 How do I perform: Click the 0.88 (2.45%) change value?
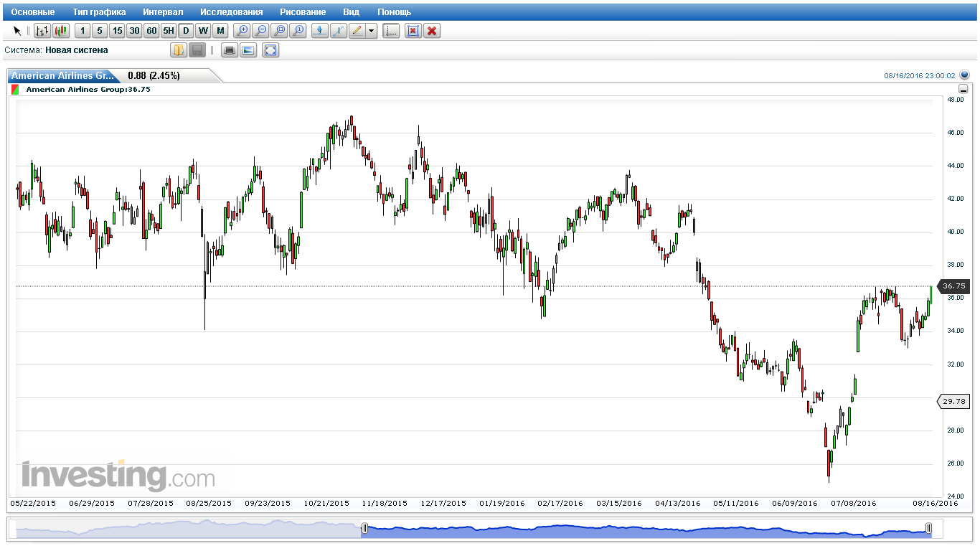click(x=154, y=75)
